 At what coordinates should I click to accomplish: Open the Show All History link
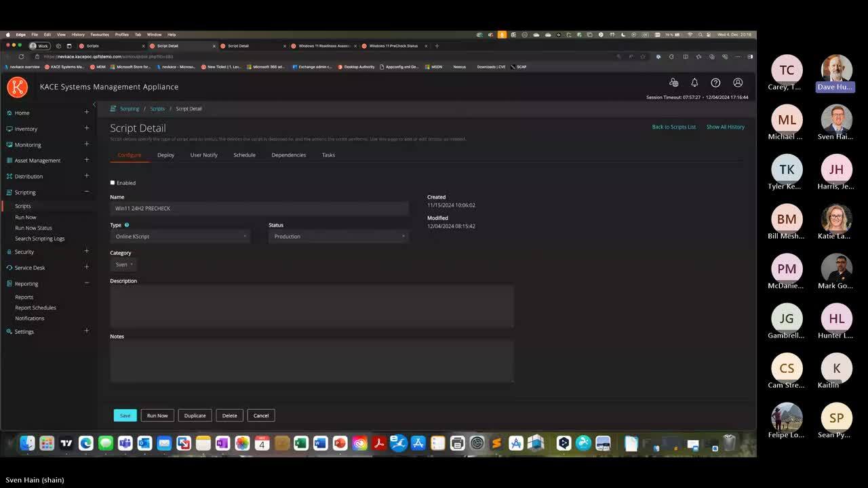pos(726,127)
